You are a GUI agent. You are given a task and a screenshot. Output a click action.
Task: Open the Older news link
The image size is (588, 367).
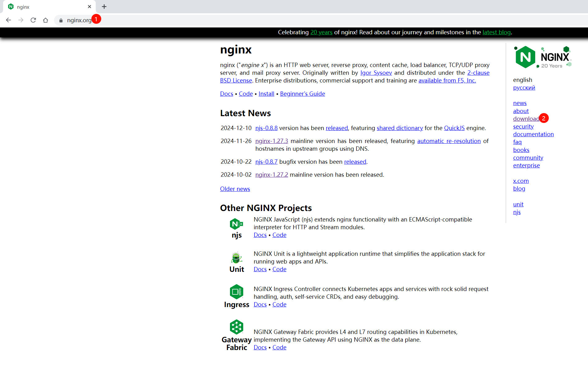point(235,189)
